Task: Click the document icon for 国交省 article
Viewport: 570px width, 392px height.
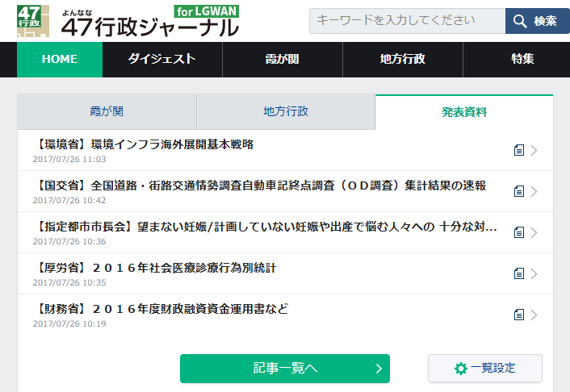Action: pyautogui.click(x=519, y=191)
